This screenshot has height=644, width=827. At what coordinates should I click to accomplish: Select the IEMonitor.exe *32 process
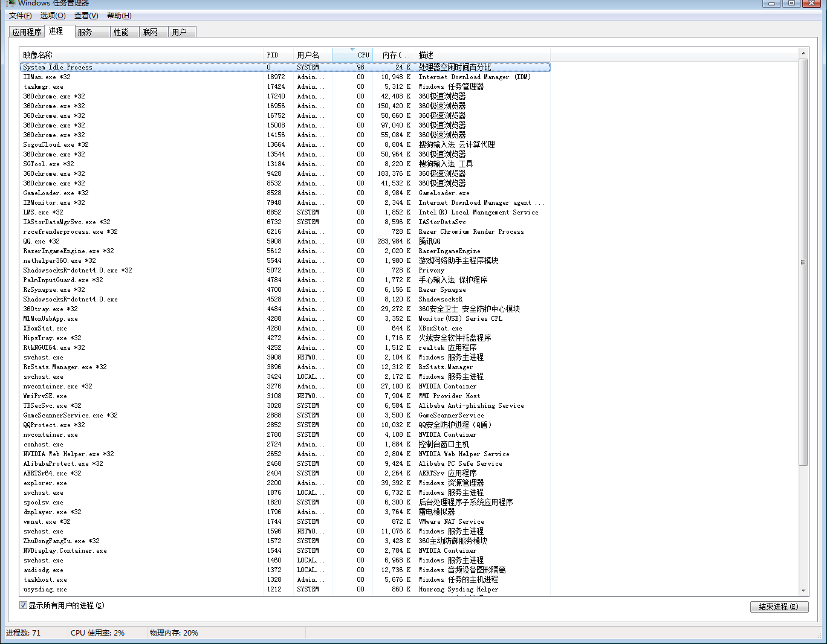285,202
